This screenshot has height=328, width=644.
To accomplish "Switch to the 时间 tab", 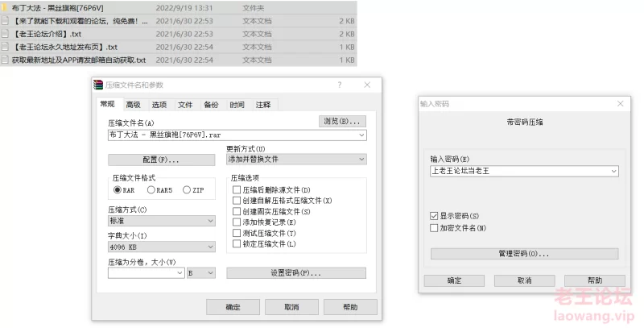I will tap(237, 105).
